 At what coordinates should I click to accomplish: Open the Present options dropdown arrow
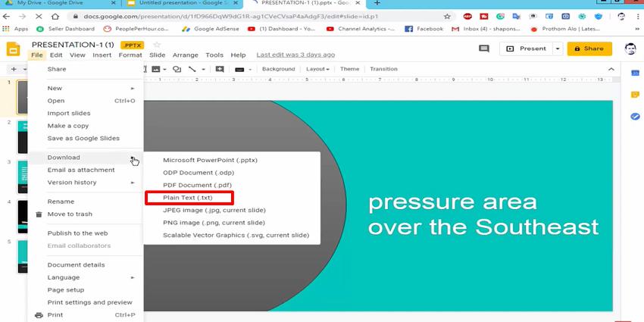[x=558, y=48]
